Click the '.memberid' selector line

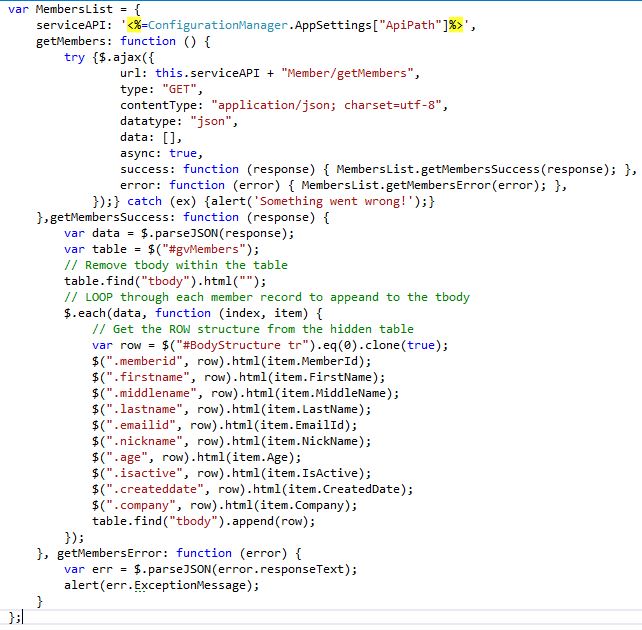[x=231, y=361]
